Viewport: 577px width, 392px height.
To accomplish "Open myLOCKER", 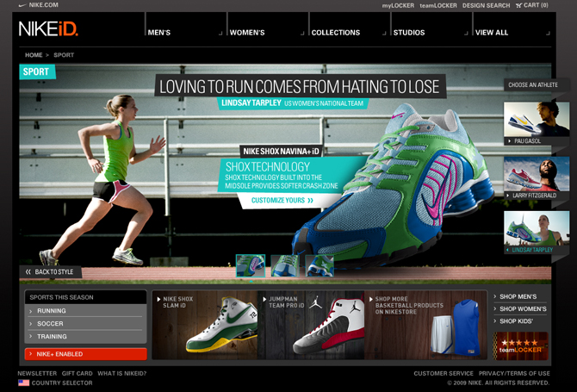I will pos(398,5).
